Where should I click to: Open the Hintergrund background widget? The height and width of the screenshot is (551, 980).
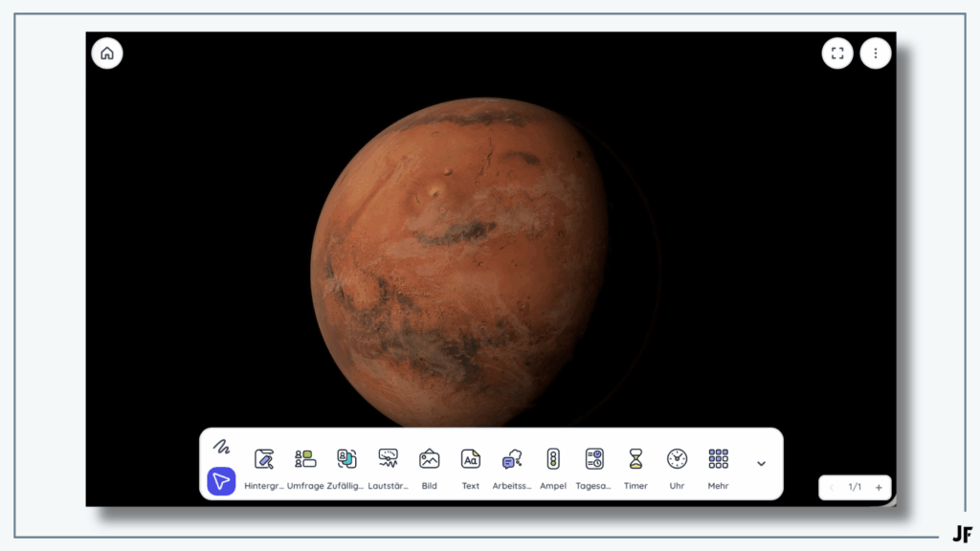pyautogui.click(x=264, y=465)
